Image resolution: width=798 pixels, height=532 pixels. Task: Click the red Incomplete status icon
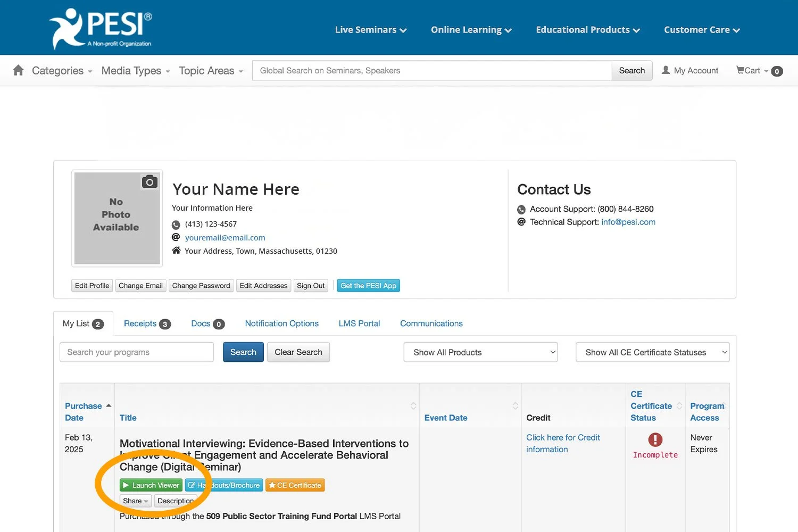pyautogui.click(x=655, y=439)
